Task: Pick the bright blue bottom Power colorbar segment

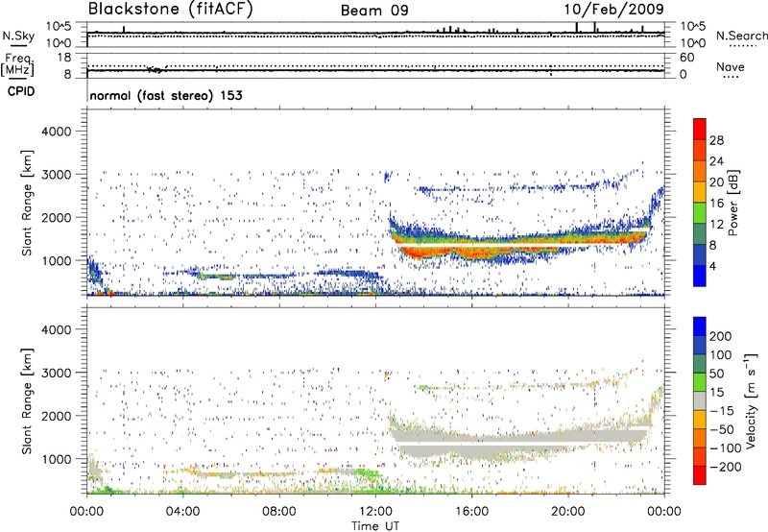Action: pyautogui.click(x=700, y=276)
